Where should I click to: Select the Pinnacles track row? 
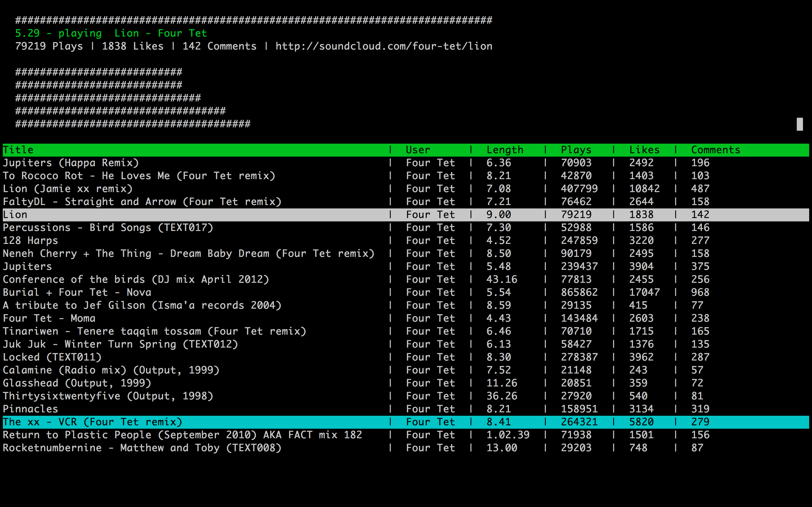30,409
